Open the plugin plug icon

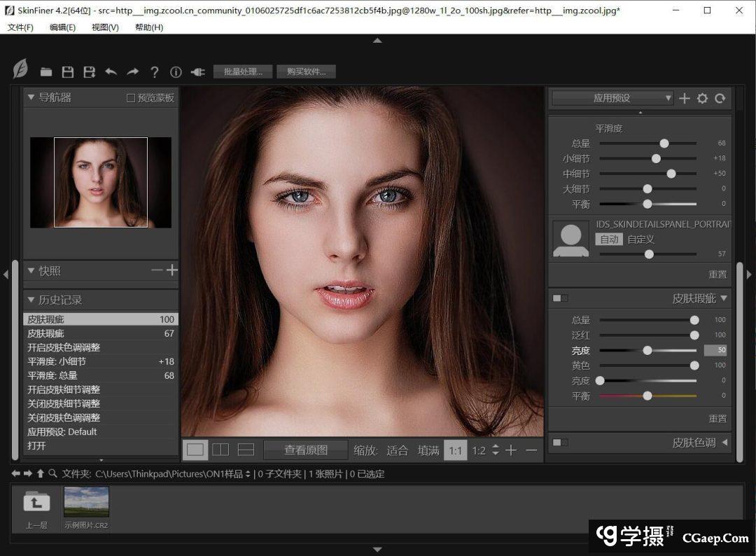pos(197,71)
